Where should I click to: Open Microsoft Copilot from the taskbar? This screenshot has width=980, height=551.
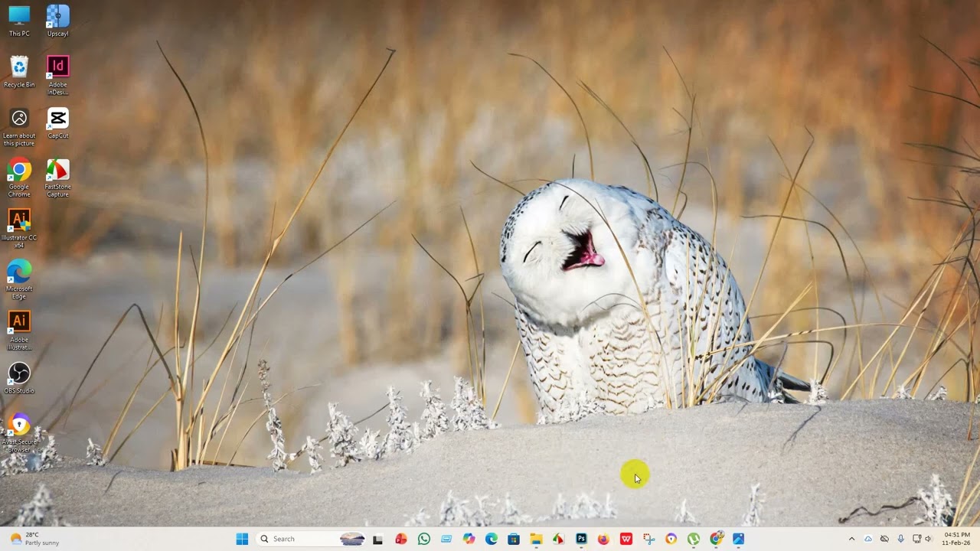469,539
